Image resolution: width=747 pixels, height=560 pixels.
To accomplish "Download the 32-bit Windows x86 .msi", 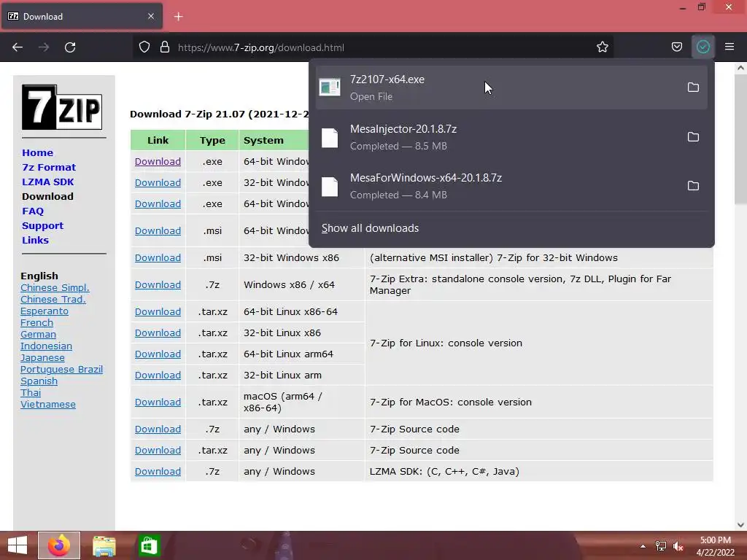I will [158, 257].
